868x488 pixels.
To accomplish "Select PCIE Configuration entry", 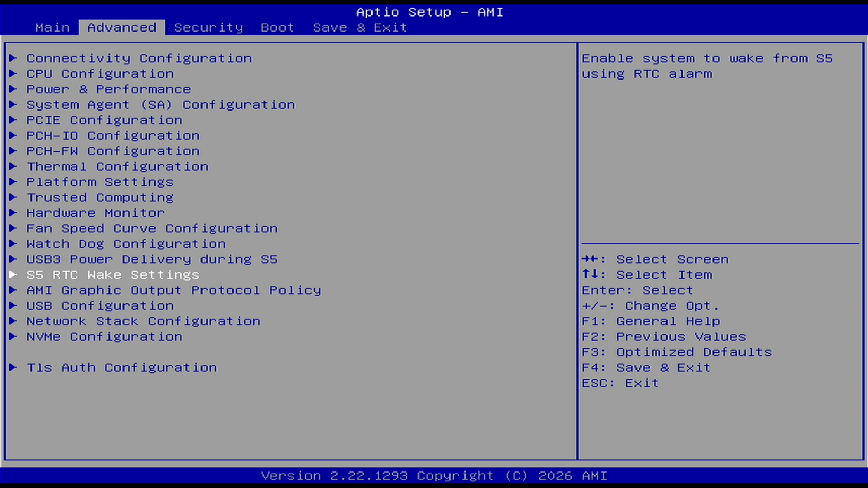I will (104, 120).
